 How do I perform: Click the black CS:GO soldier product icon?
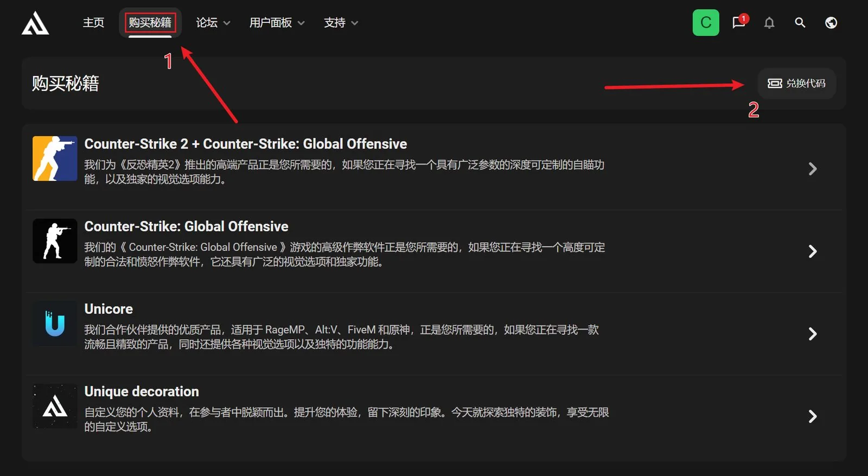coord(55,241)
